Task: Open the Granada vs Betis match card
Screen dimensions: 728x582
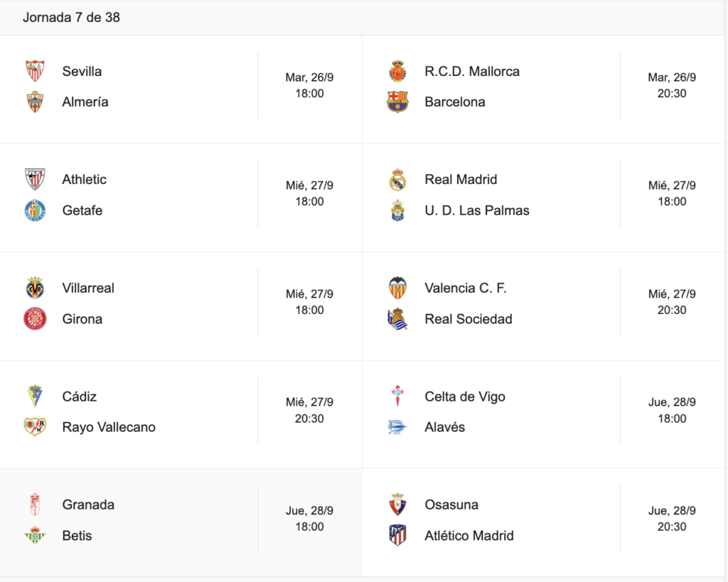Action: 181,522
